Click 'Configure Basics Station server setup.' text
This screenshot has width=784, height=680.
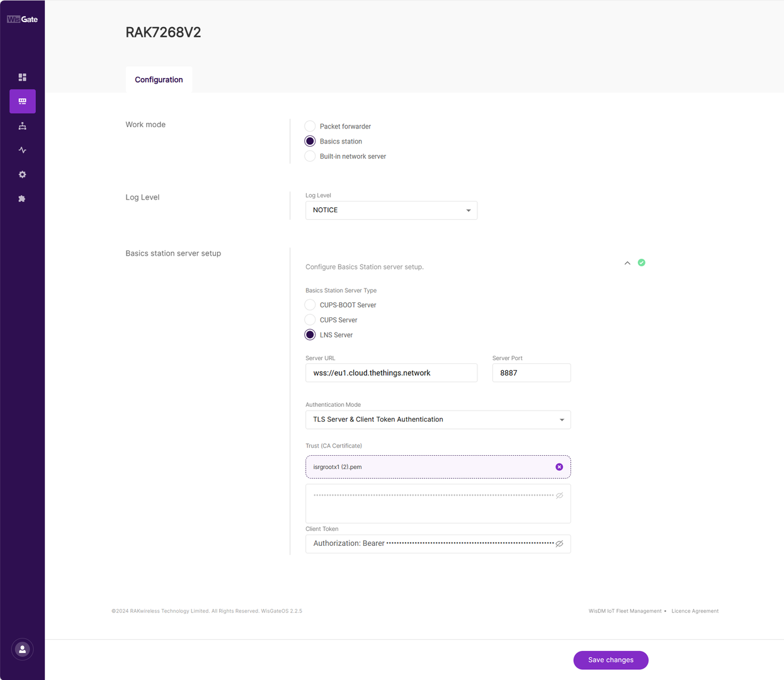365,267
